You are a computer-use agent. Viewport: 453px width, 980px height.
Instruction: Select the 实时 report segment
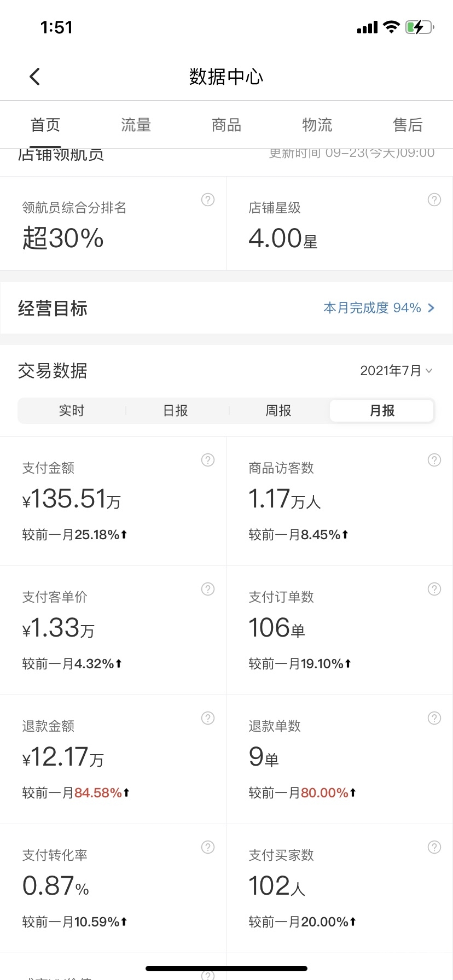click(72, 411)
